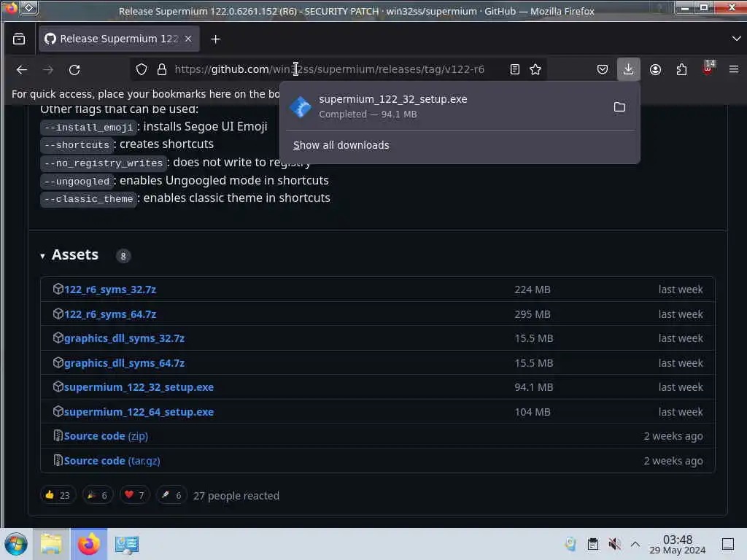
Task: Close the Release Supermium tab
Action: [188, 39]
